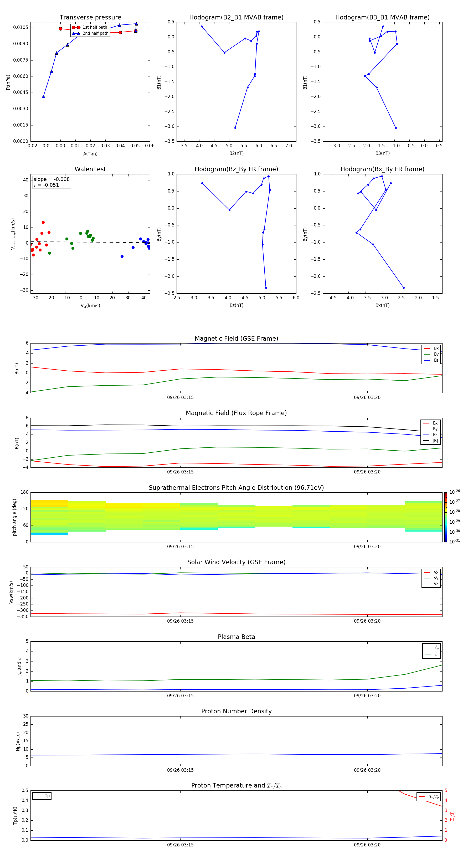Click the Suprathermal Electrons Pitch Angle Distribution title
The image size is (473, 868).
[x=236, y=488]
